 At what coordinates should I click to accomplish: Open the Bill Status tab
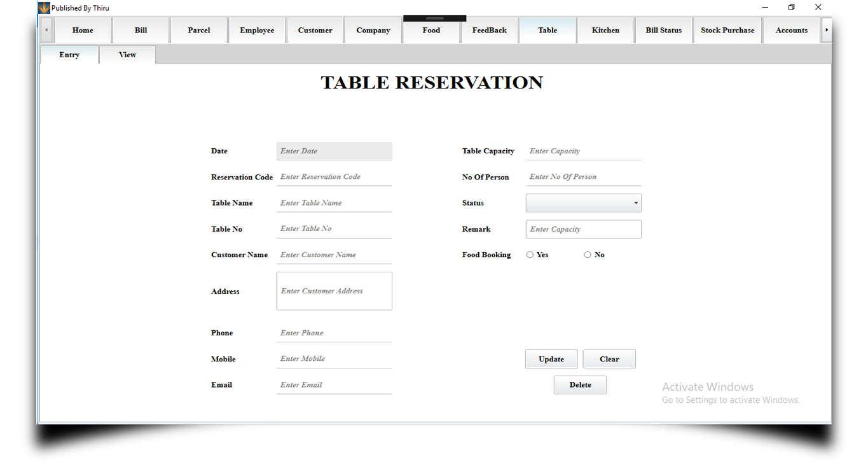[x=663, y=31]
